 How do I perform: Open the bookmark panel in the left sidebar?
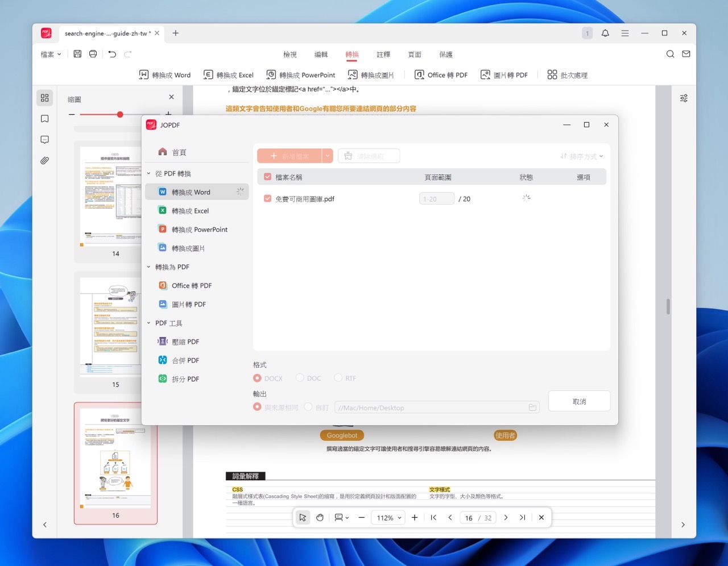45,119
